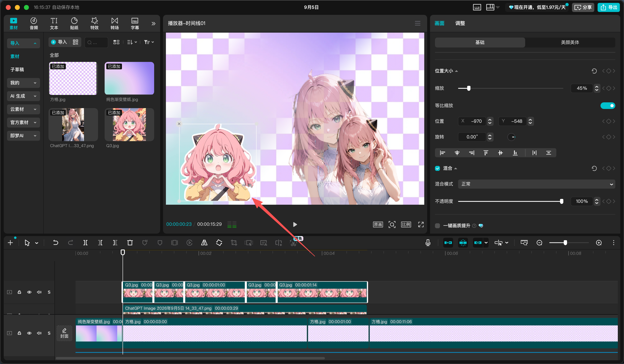Viewport: 624px width, 364px height.
Task: Click the 分享 share button
Action: point(583,7)
